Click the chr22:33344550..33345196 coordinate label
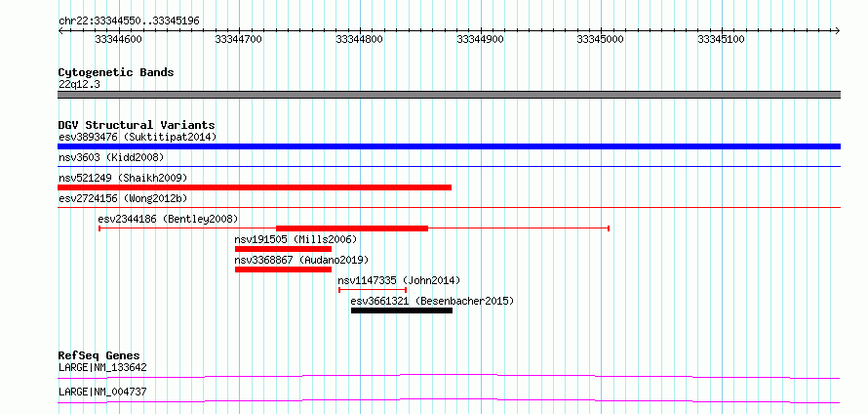 129,21
